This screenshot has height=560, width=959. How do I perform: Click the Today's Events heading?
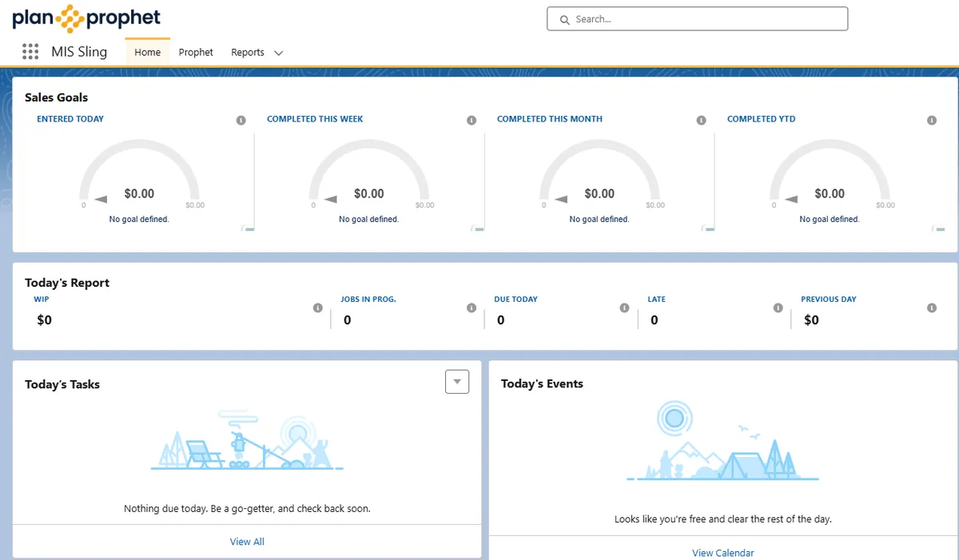click(543, 383)
